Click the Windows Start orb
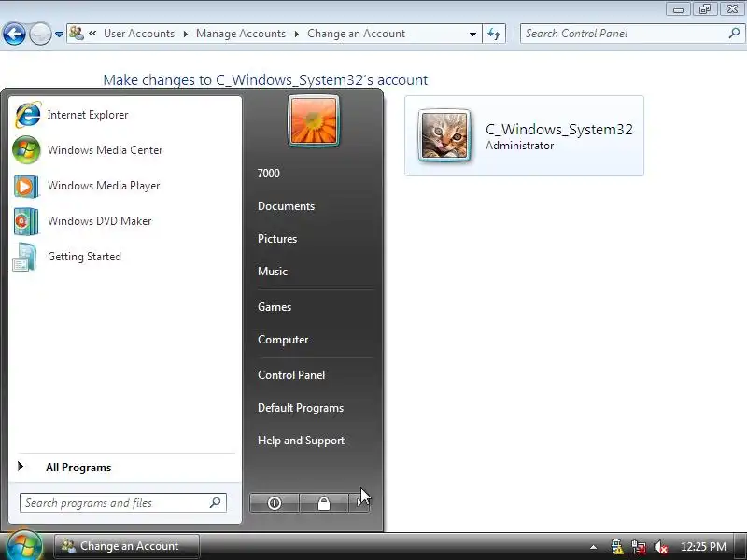The width and height of the screenshot is (747, 560). pos(24,546)
